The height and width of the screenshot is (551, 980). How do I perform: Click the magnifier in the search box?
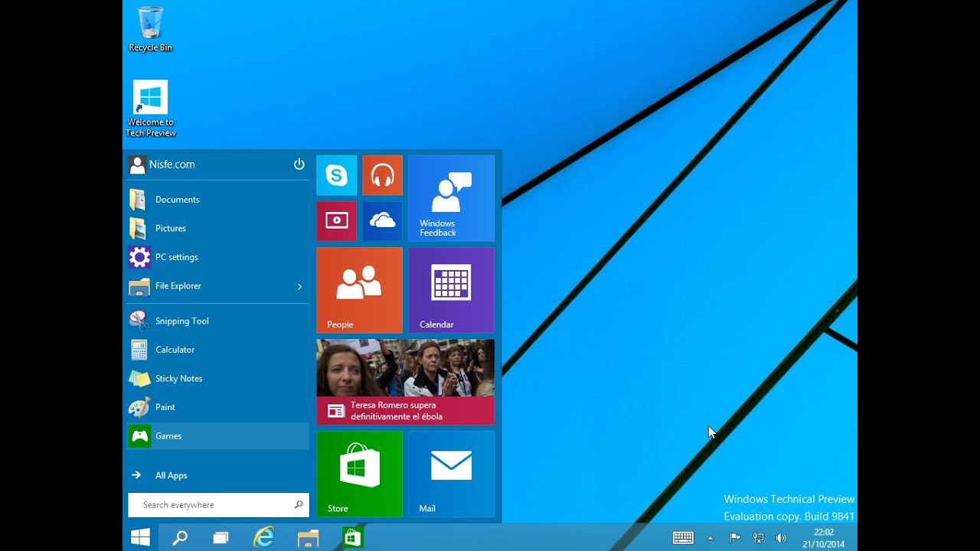click(x=299, y=505)
